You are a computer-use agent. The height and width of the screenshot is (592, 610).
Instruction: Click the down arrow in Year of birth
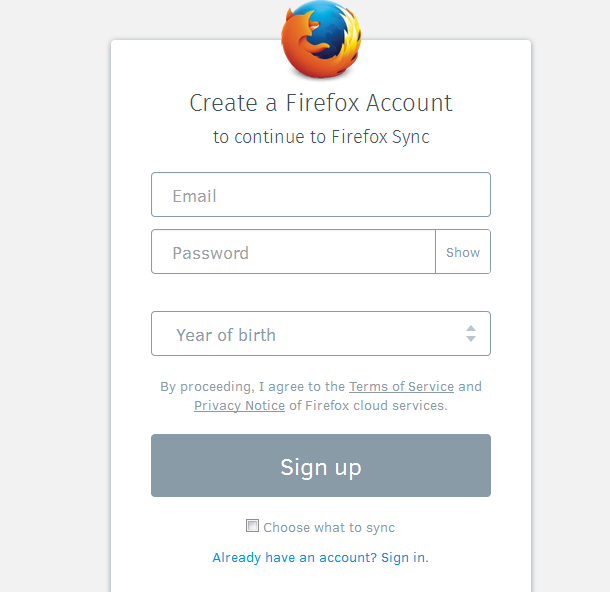click(471, 340)
